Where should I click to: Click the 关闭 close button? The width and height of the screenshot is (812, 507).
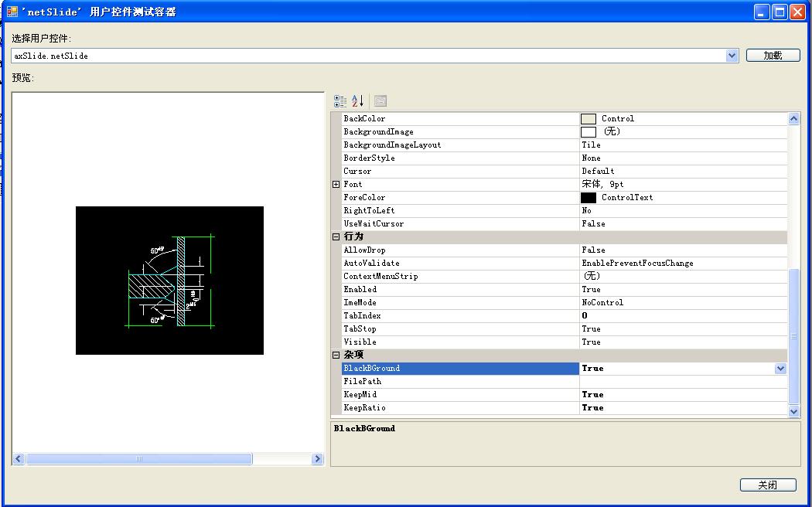pos(768,485)
